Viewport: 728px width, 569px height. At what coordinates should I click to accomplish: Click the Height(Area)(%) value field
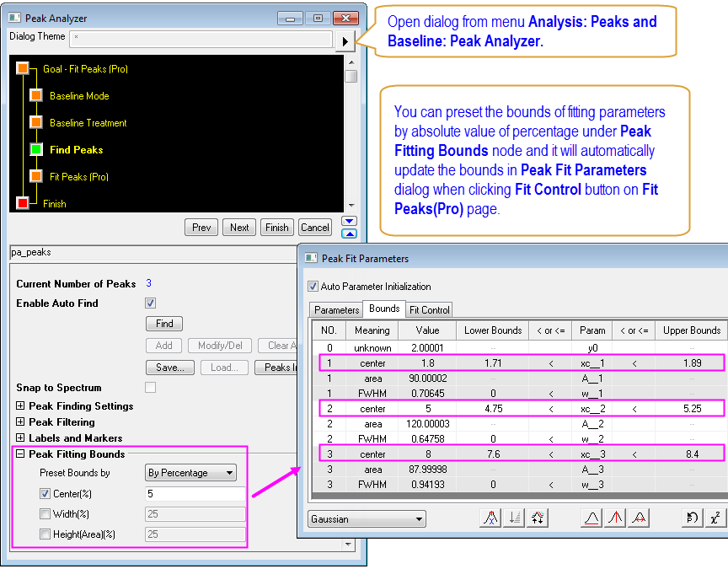(195, 534)
